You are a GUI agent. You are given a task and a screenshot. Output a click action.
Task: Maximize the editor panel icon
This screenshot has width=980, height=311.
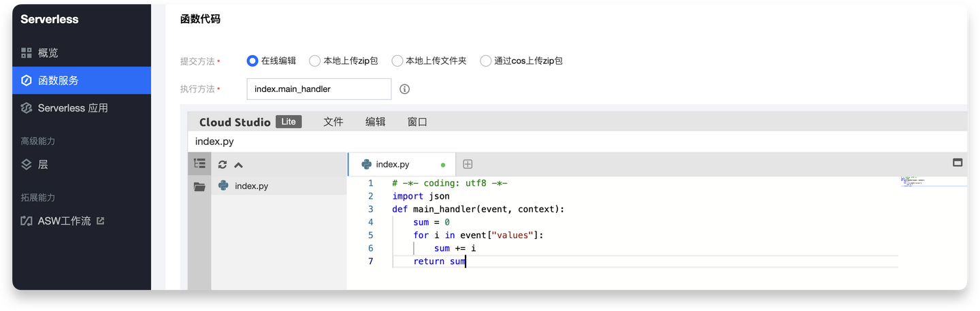click(x=958, y=163)
